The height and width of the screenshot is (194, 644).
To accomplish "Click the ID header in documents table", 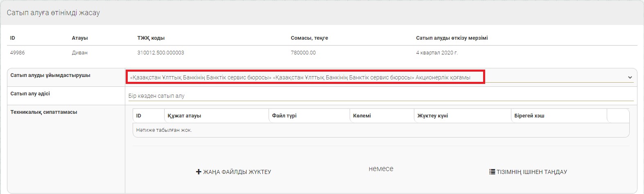I will (139, 116).
